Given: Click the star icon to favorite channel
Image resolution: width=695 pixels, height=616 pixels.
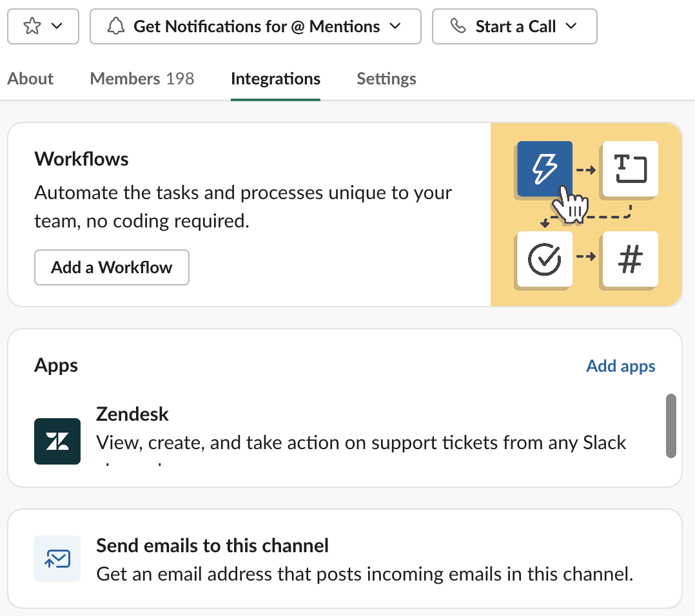Looking at the screenshot, I should coord(32,26).
